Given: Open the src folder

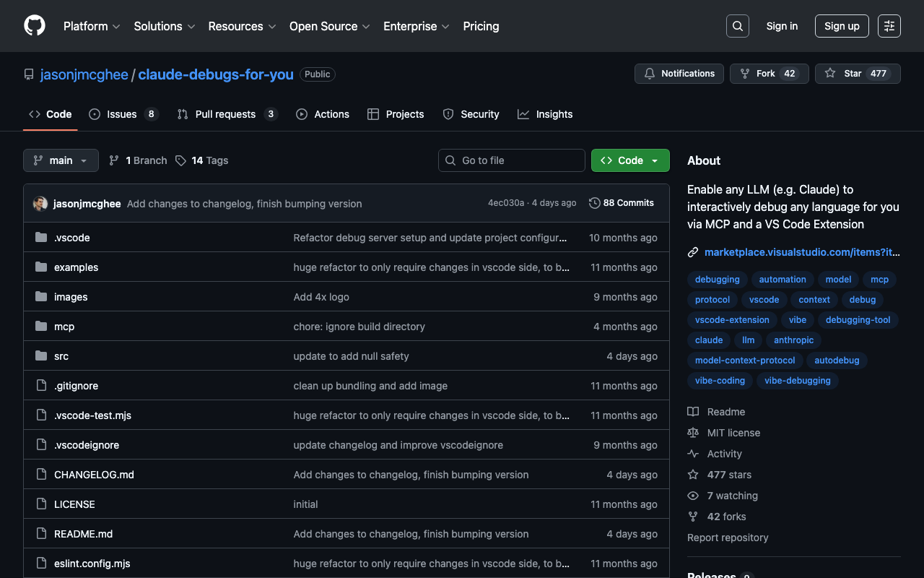Looking at the screenshot, I should [x=61, y=356].
